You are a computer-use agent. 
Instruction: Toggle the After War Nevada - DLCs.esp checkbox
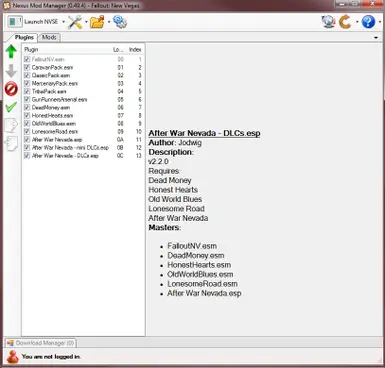[x=27, y=156]
